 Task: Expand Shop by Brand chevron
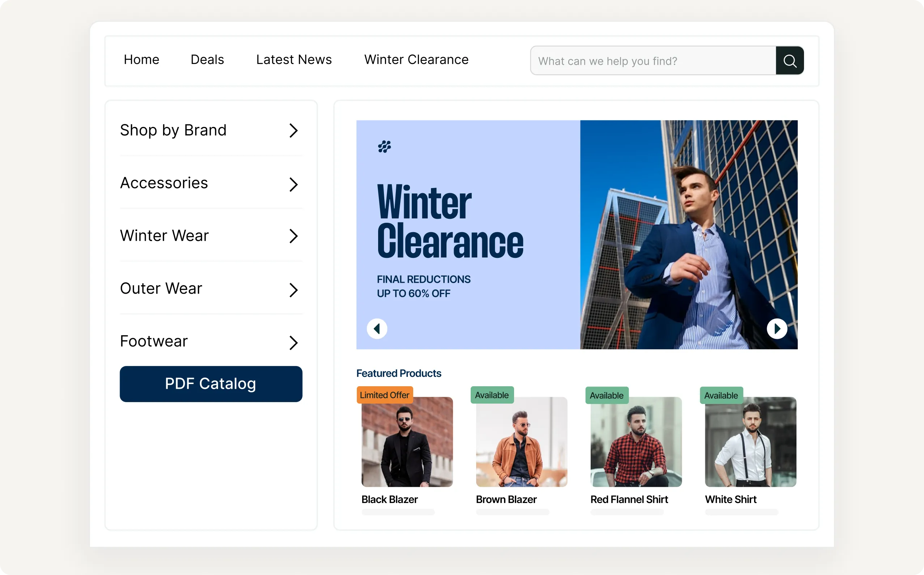[x=293, y=131]
